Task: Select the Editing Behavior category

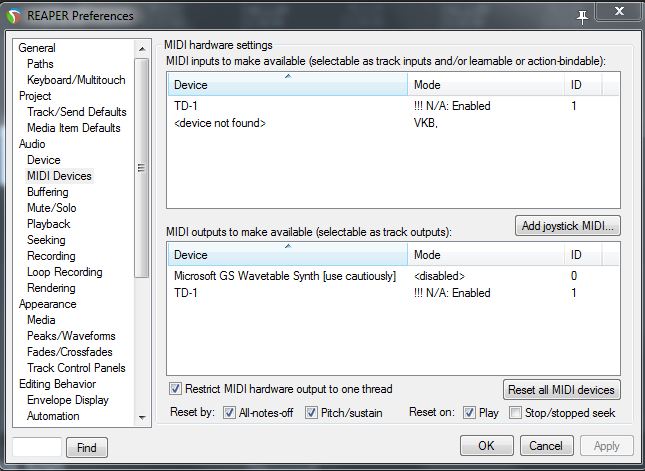Action: coord(58,385)
